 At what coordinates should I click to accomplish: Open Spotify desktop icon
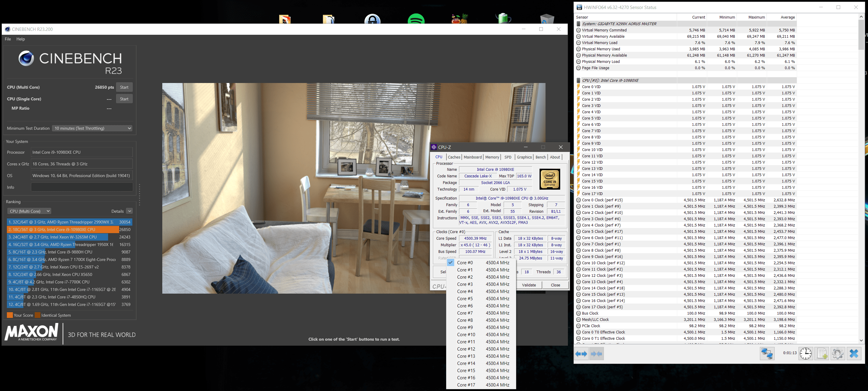pos(416,19)
